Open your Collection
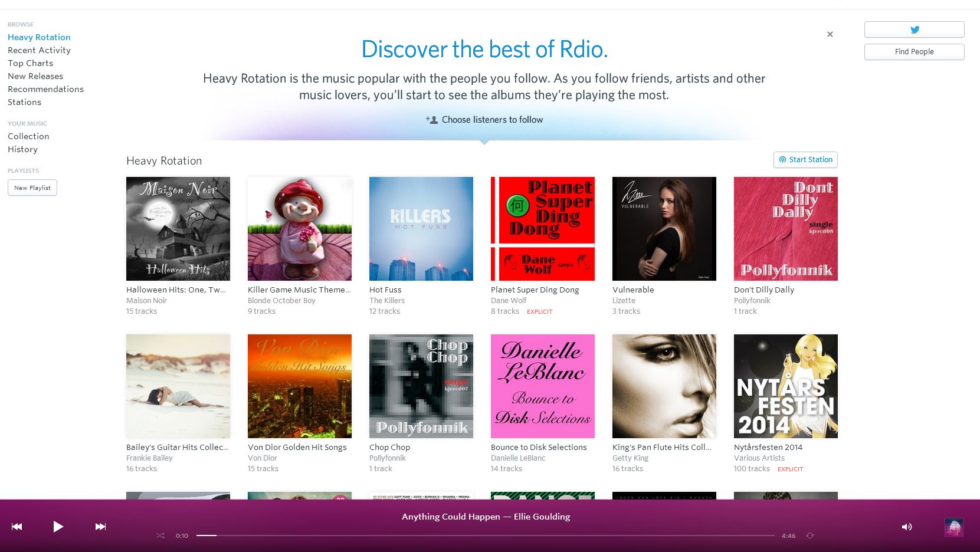 28,136
